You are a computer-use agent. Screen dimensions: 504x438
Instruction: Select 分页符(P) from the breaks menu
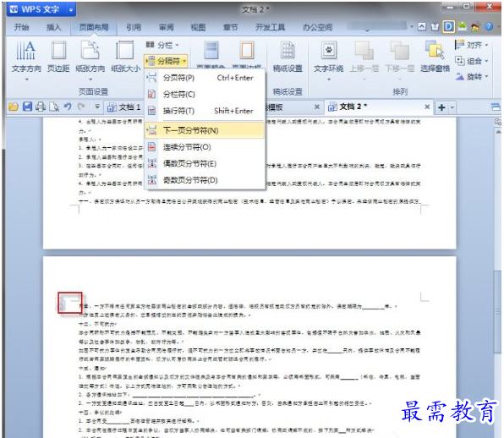(x=205, y=78)
